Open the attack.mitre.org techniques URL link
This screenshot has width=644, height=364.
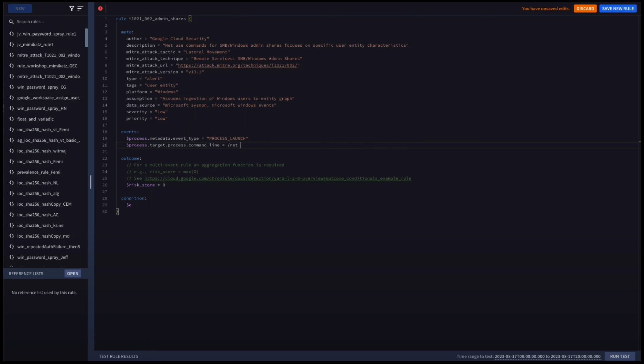(238, 65)
